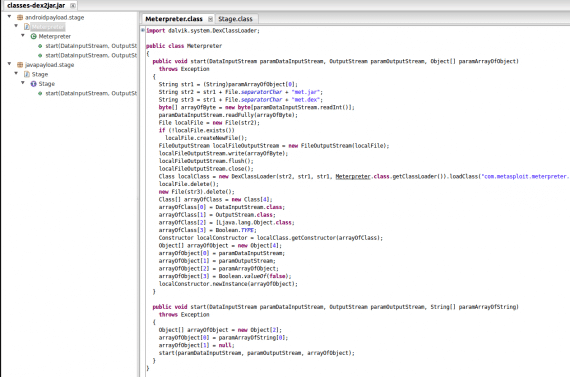The image size is (570, 377).
Task: Click 'arrayOfClass[1] = OutputStream.class;' line
Action: point(217,215)
